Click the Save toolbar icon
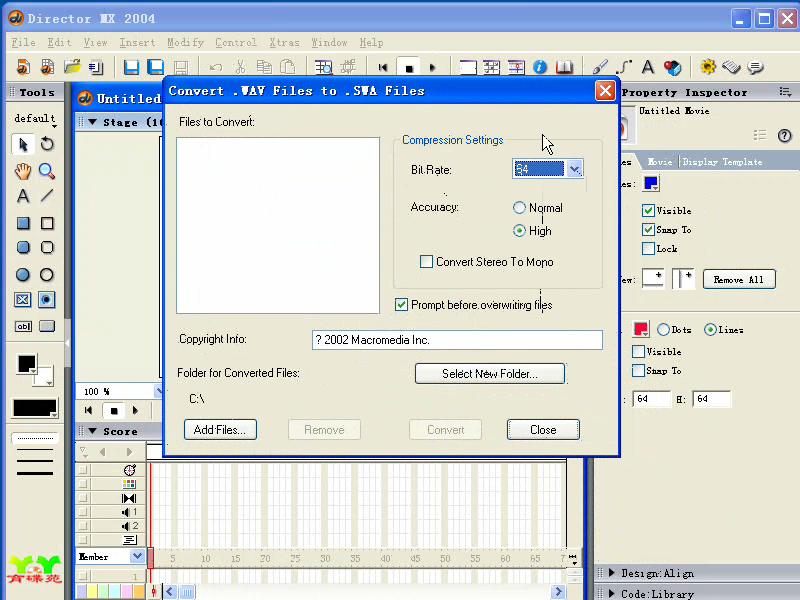800x600 pixels. pyautogui.click(x=131, y=67)
